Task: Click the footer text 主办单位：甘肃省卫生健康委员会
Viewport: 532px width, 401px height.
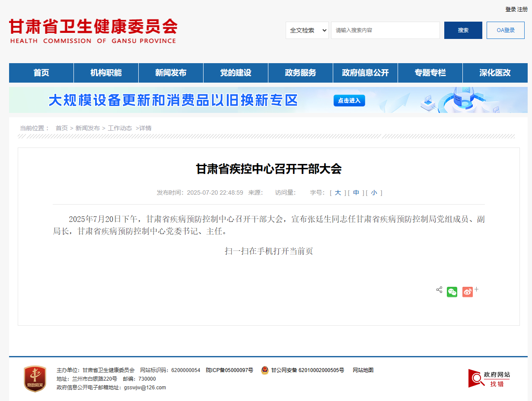Action: pos(96,370)
